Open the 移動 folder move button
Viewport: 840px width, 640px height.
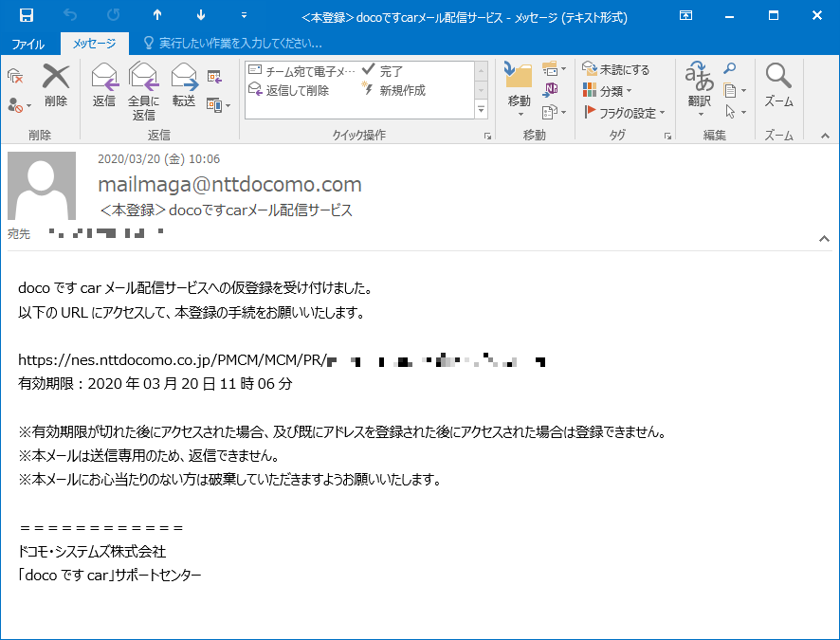click(519, 89)
